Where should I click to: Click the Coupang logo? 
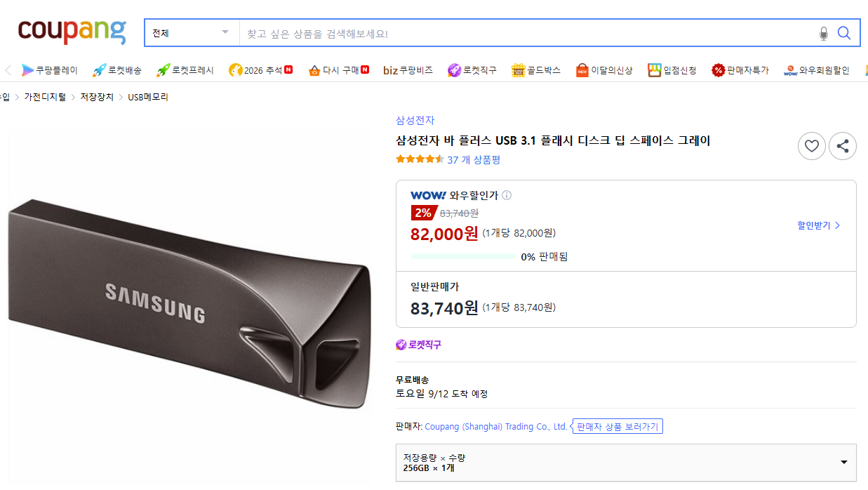[72, 31]
